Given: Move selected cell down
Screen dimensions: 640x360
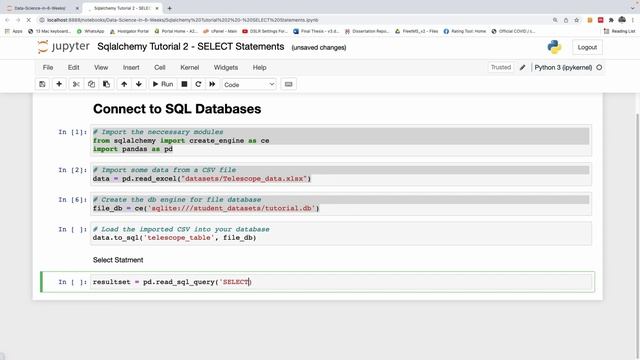Looking at the screenshot, I should pyautogui.click(x=139, y=84).
